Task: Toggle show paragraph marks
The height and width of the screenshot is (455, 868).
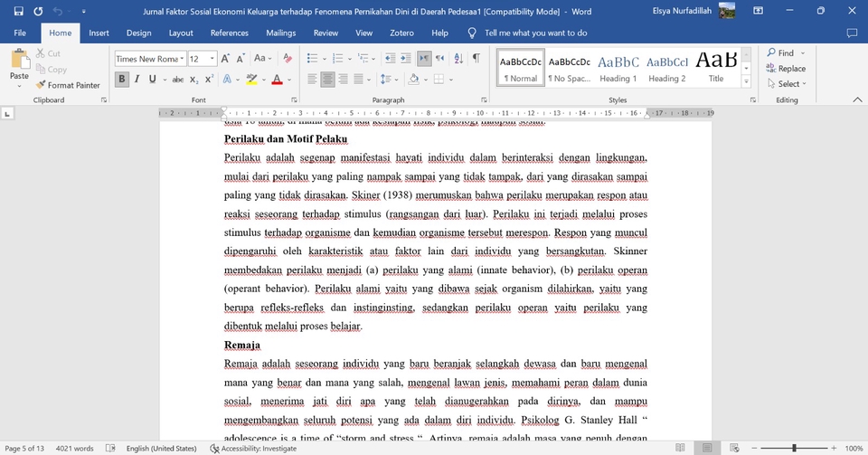Action: (476, 58)
